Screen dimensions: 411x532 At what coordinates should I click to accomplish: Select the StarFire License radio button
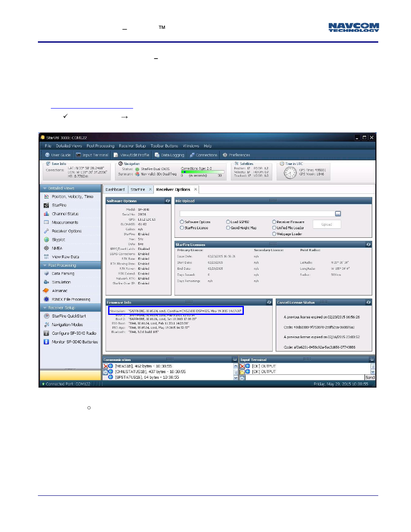click(182, 228)
